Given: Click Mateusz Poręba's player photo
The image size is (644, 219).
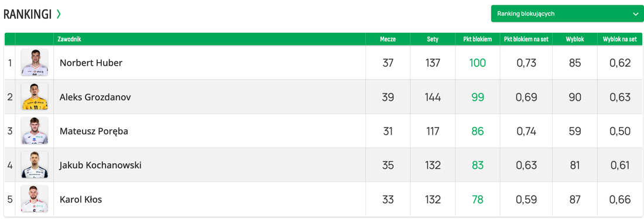Looking at the screenshot, I should pos(35,131).
